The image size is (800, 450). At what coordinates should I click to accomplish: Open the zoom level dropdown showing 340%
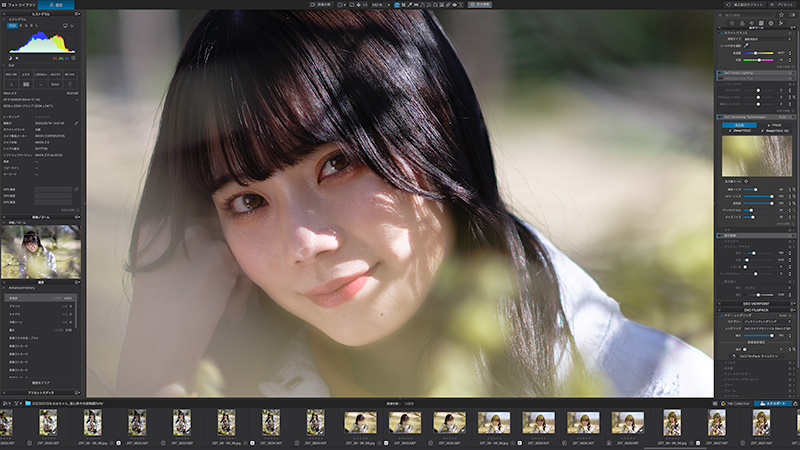click(381, 5)
